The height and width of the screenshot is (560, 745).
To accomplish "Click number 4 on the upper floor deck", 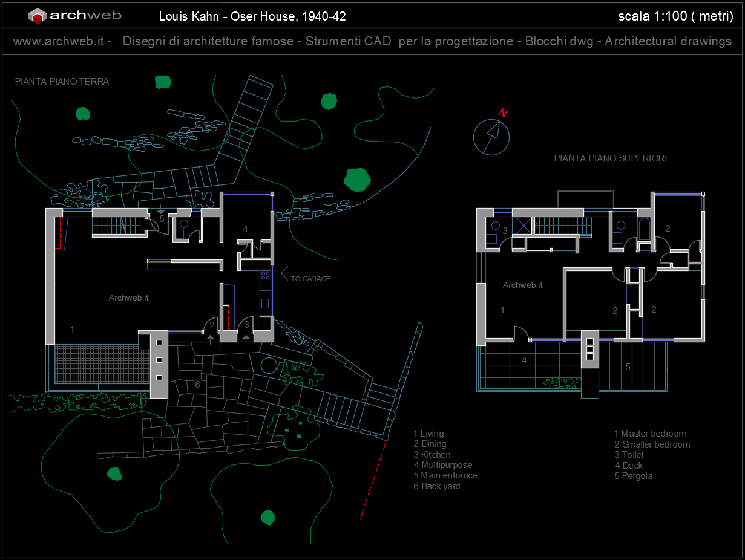I will (525, 360).
